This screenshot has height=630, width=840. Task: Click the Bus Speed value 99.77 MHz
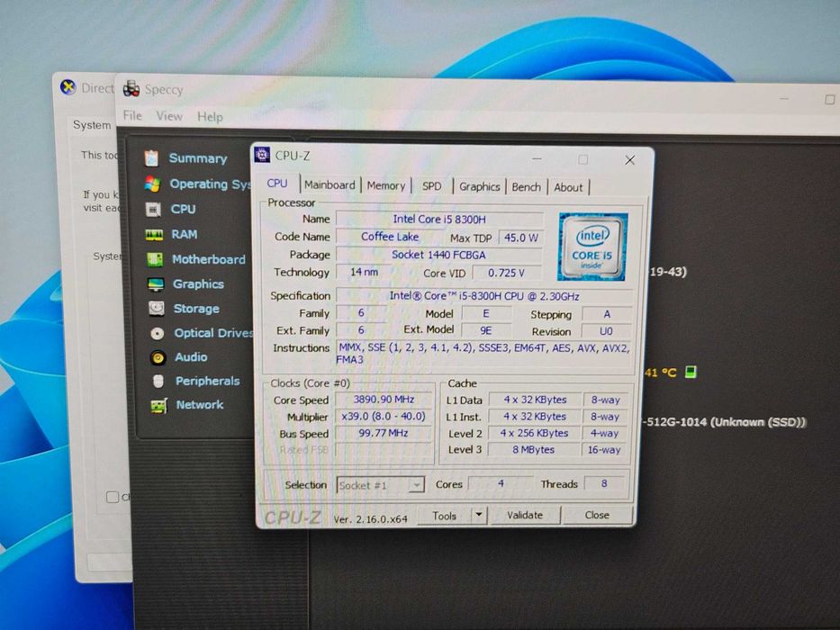(x=384, y=433)
